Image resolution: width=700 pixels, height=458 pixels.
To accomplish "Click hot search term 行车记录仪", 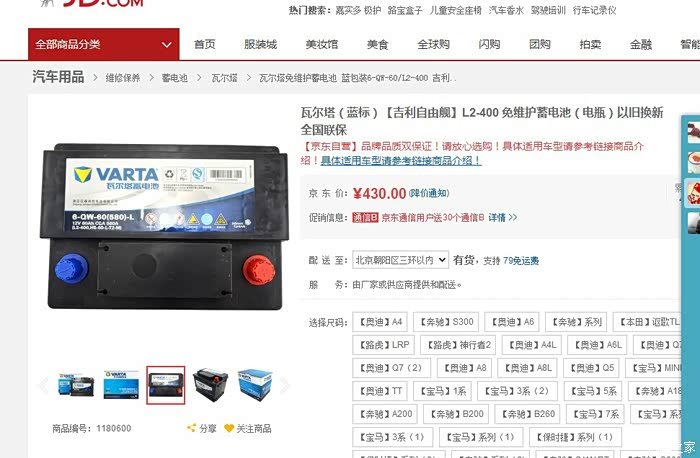I will [x=594, y=10].
